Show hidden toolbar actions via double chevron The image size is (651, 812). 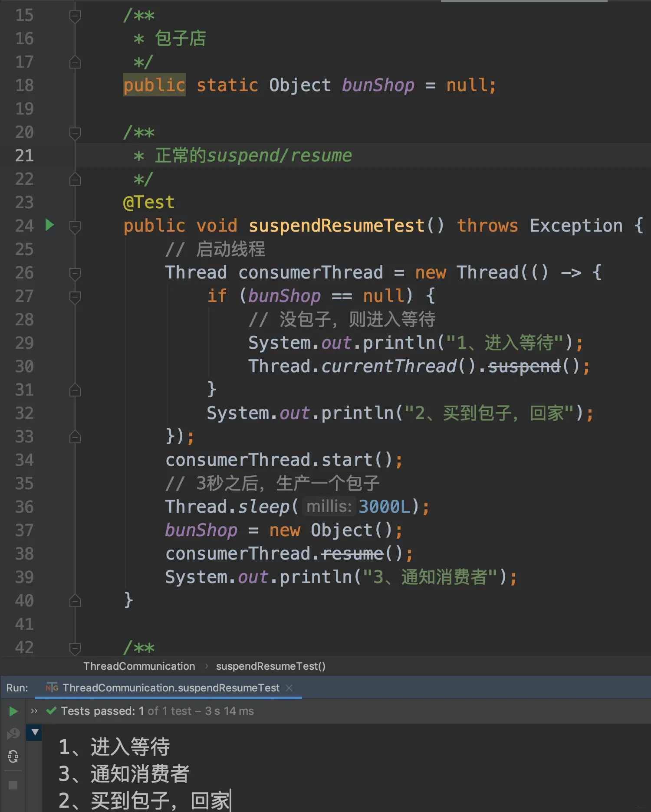click(34, 711)
